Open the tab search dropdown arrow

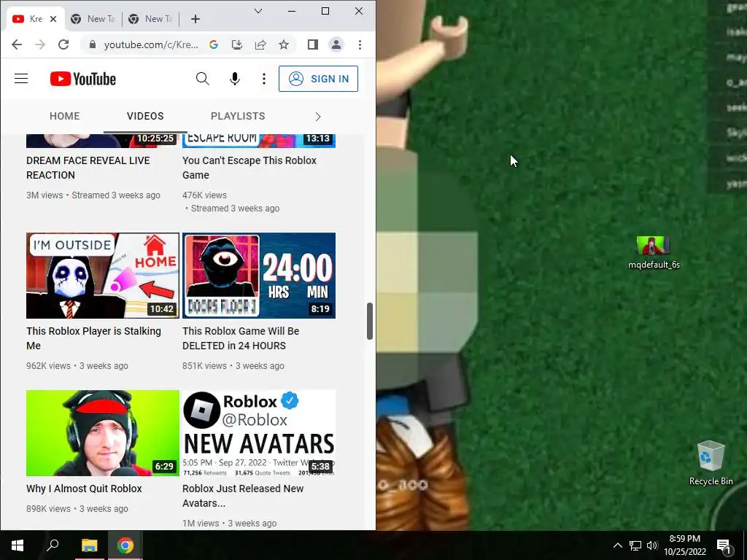(258, 11)
